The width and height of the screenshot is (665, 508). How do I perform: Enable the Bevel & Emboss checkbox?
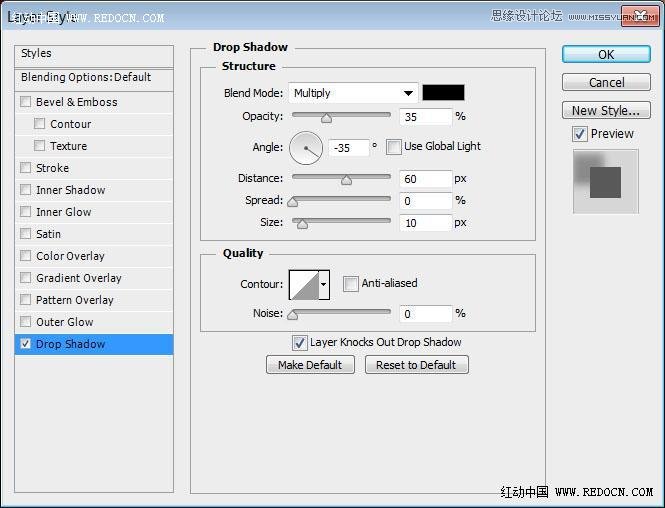click(x=26, y=102)
